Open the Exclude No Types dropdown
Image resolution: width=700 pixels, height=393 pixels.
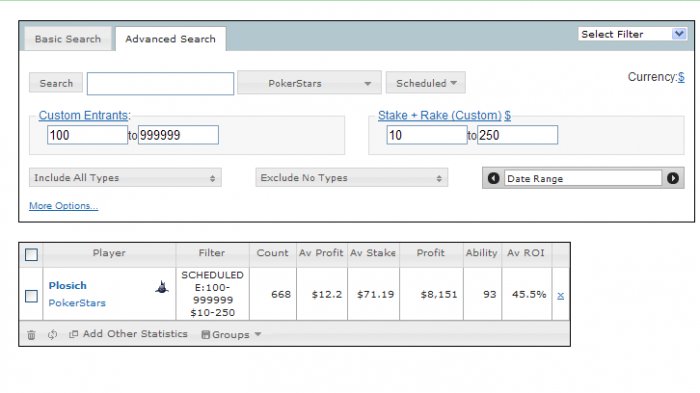pyautogui.click(x=351, y=178)
